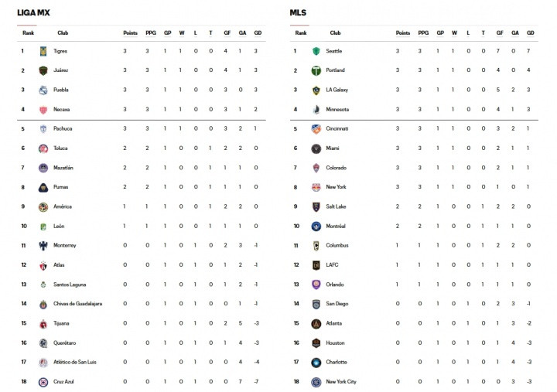Click the Monterrey crest icon
Image resolution: width=557 pixels, height=392 pixels.
coord(43,246)
